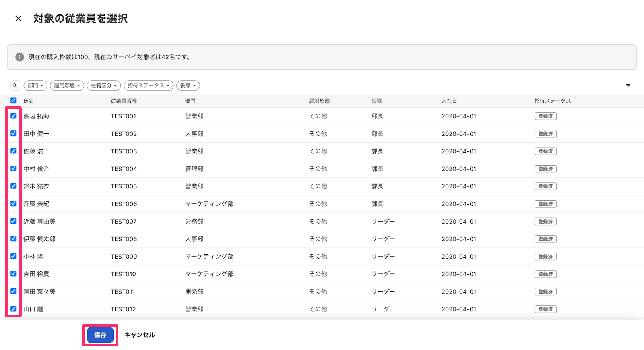Click the 入社日 column header
644x350 pixels.
click(x=449, y=101)
